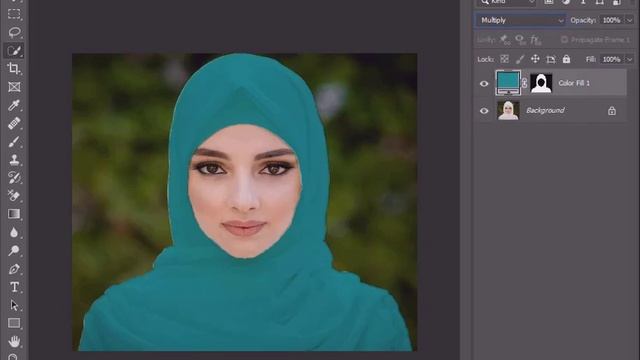Open the Fill slider dropdown arrow

(630, 60)
